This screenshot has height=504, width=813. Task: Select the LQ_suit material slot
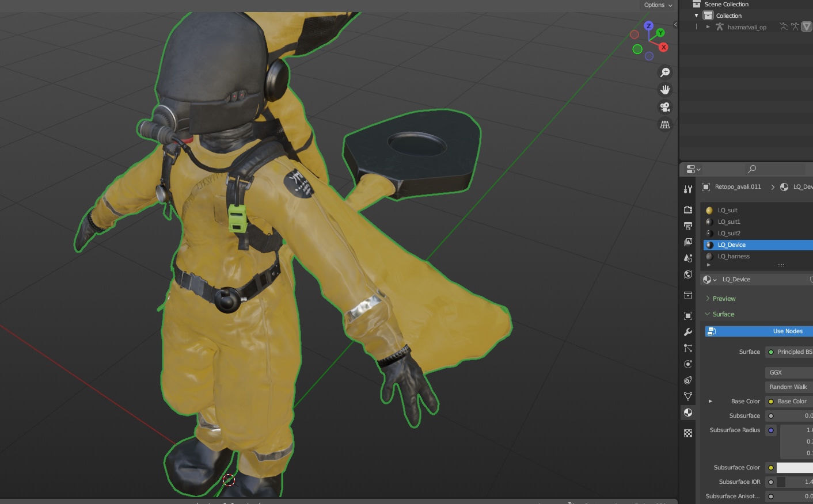click(x=727, y=211)
